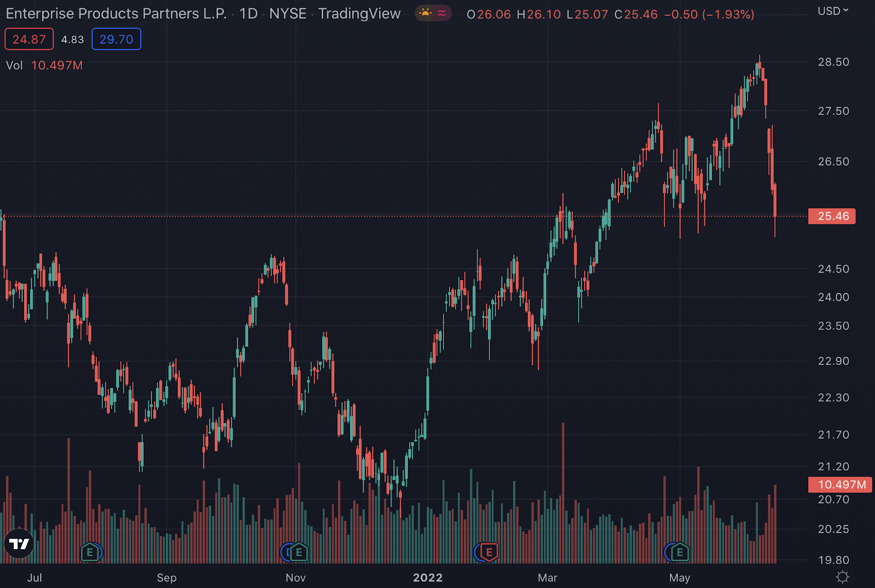
Task: Click the low value 25.07
Action: [x=591, y=14]
